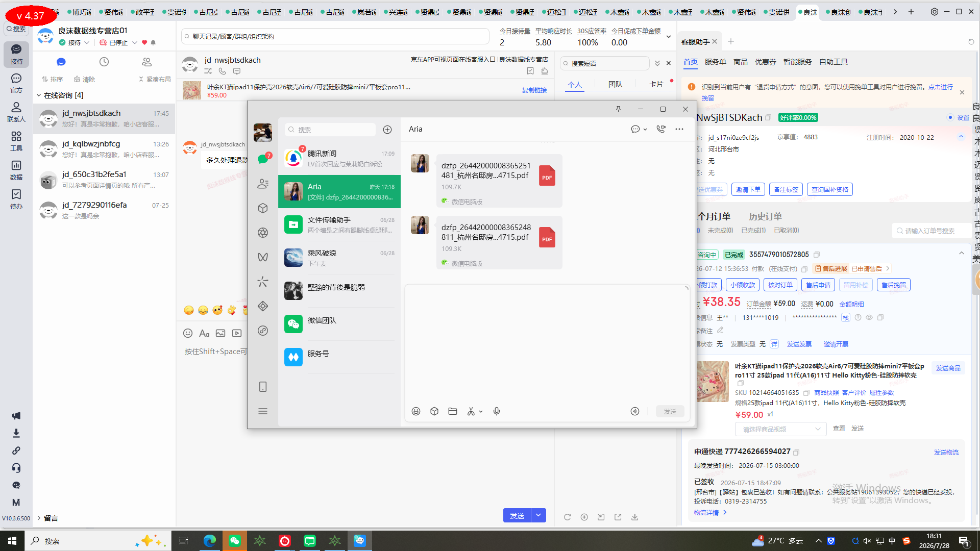Expand the quick replies double-chevron

click(657, 63)
